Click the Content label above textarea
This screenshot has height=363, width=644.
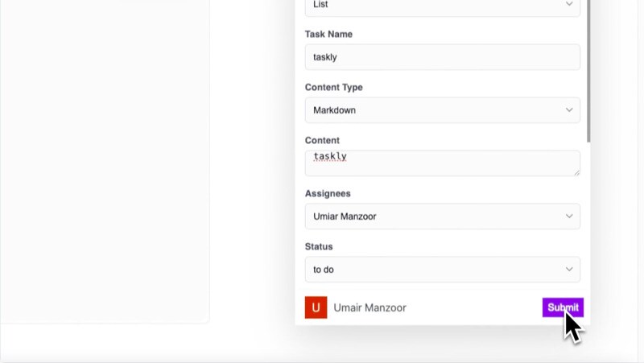(x=322, y=140)
